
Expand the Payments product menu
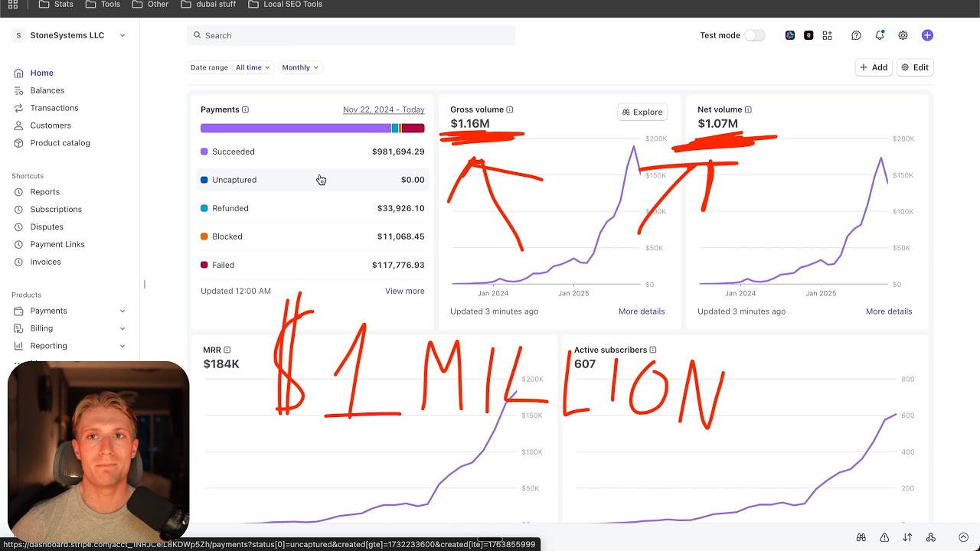(x=69, y=311)
